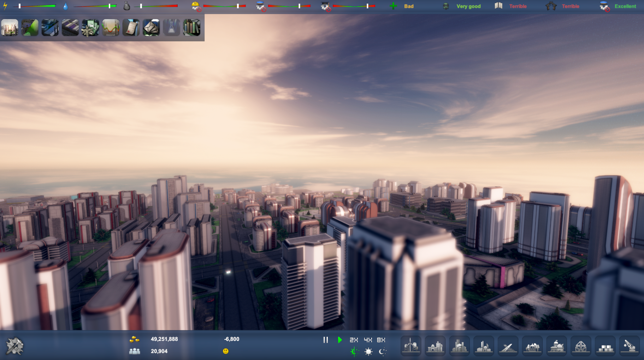644x360 pixels.
Task: Click the open book education icon
Action: 498,6
